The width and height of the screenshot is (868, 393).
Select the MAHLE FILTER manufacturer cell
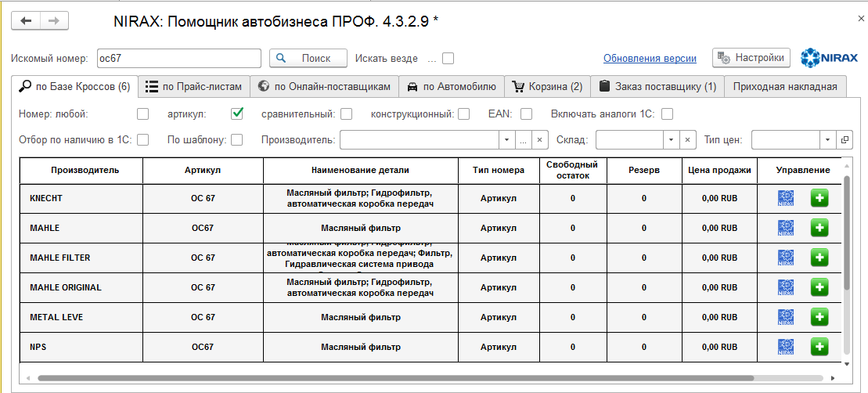[x=81, y=258]
